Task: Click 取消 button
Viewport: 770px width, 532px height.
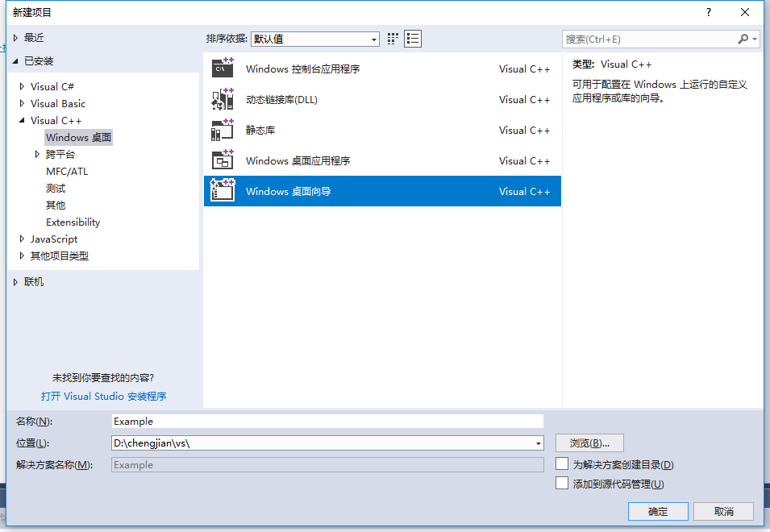Action: point(723,511)
